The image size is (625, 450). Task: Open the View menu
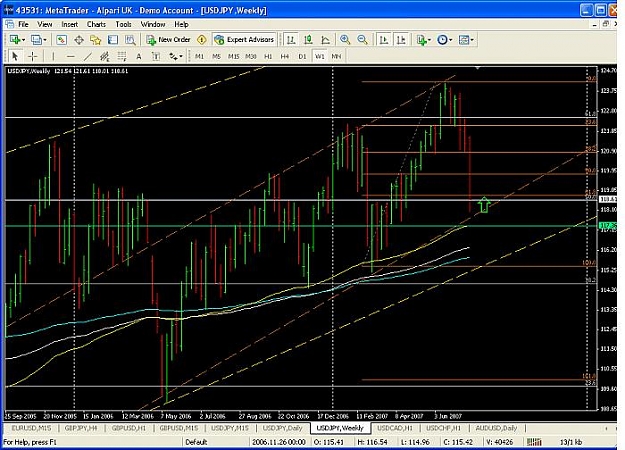click(x=45, y=24)
